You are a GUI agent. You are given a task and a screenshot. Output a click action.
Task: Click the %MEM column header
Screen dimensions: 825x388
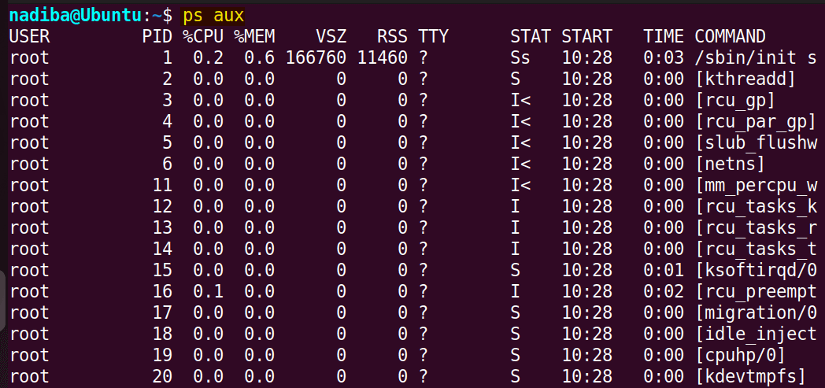tap(254, 36)
